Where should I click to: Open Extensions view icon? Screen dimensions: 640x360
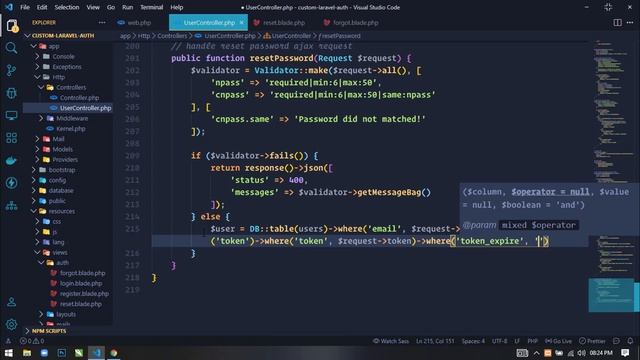pos(11,138)
